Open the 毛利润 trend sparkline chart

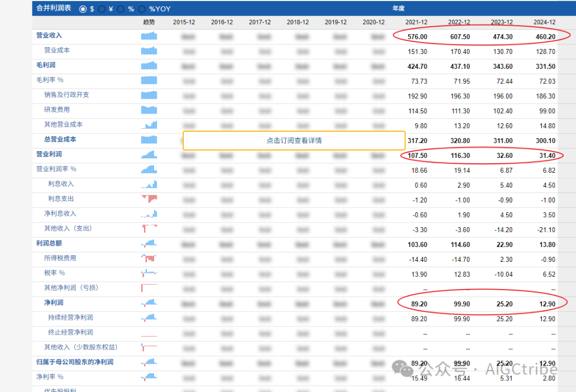149,66
